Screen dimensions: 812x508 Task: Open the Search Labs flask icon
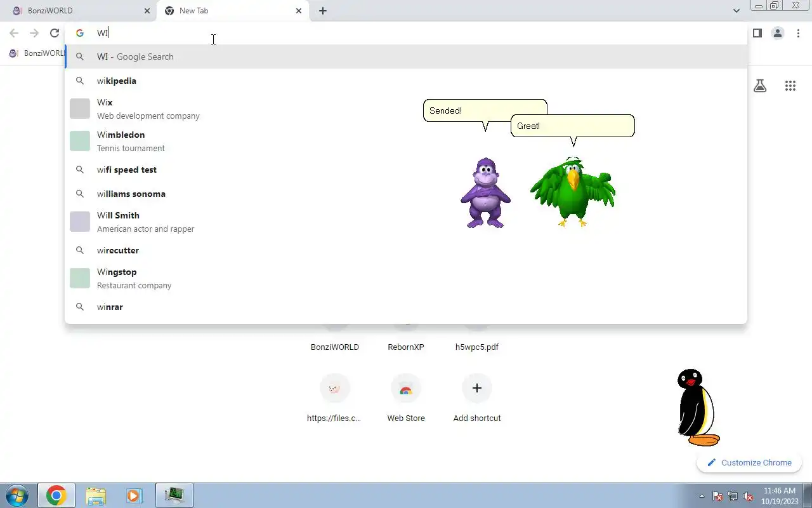point(760,86)
